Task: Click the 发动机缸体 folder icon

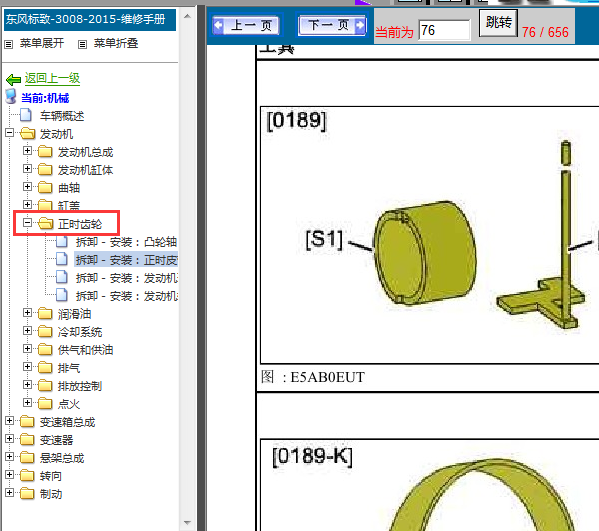Action: point(45,170)
